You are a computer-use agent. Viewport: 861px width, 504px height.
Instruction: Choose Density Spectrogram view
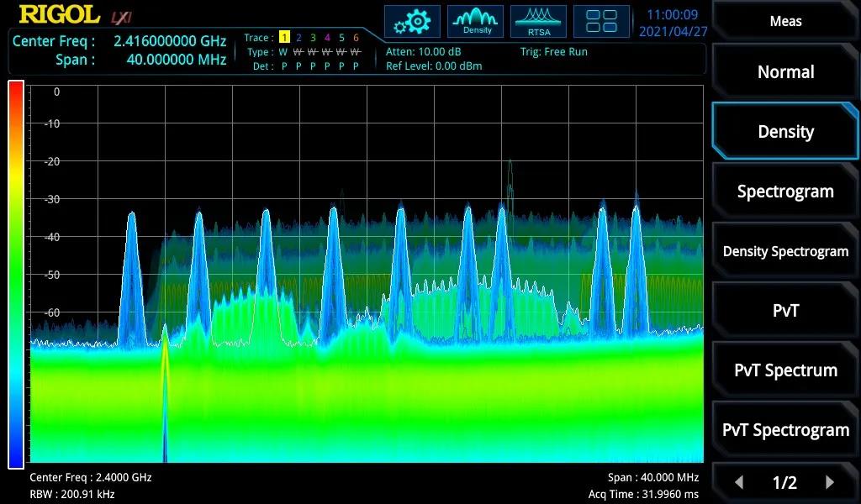click(785, 251)
